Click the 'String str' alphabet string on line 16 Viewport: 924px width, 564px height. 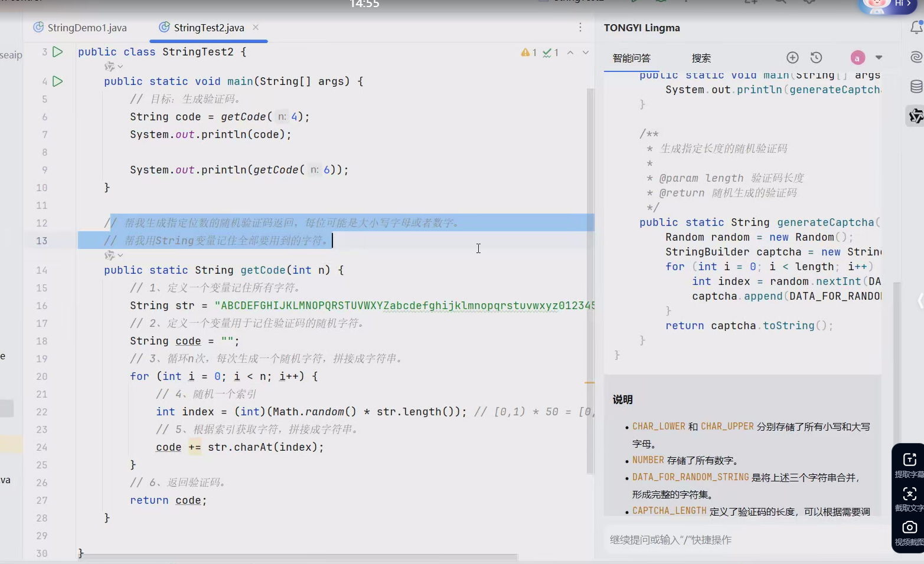coord(362,306)
